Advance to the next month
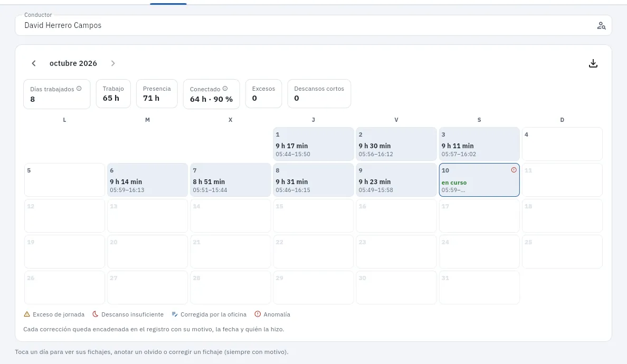 pos(113,63)
